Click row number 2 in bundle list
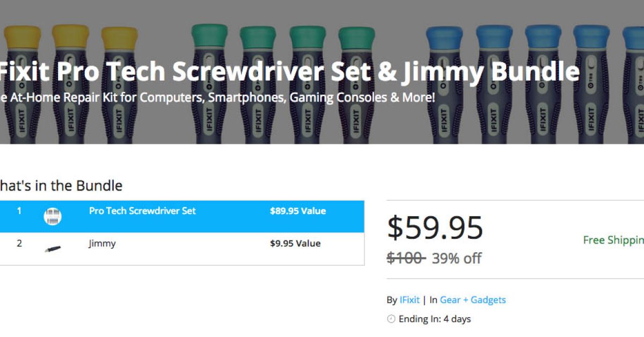The width and height of the screenshot is (644, 337). click(x=19, y=244)
